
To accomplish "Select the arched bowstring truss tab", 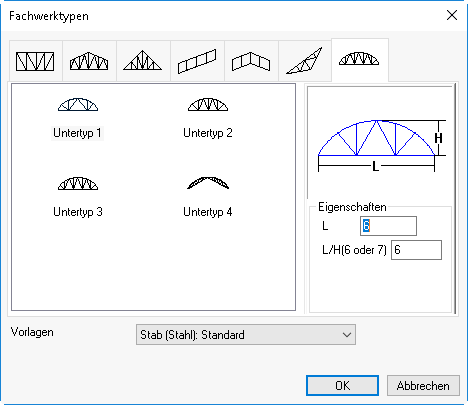I will pyautogui.click(x=360, y=59).
